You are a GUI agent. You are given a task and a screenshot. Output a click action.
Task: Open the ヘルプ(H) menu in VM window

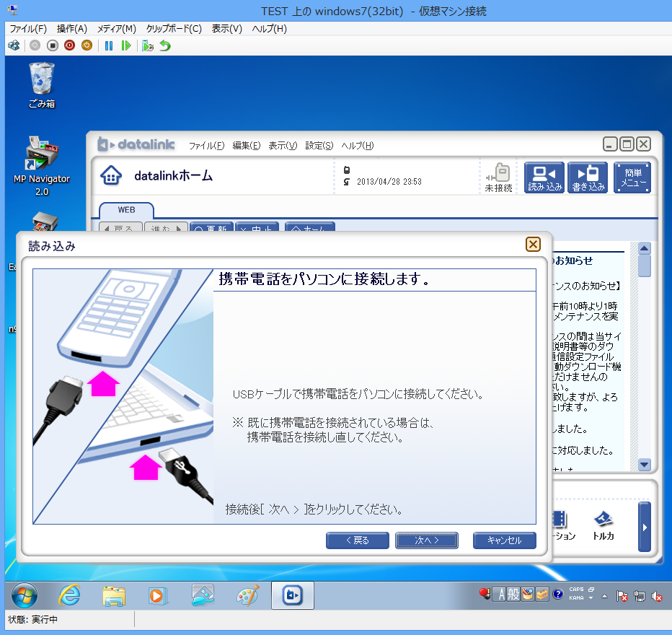[x=269, y=29]
